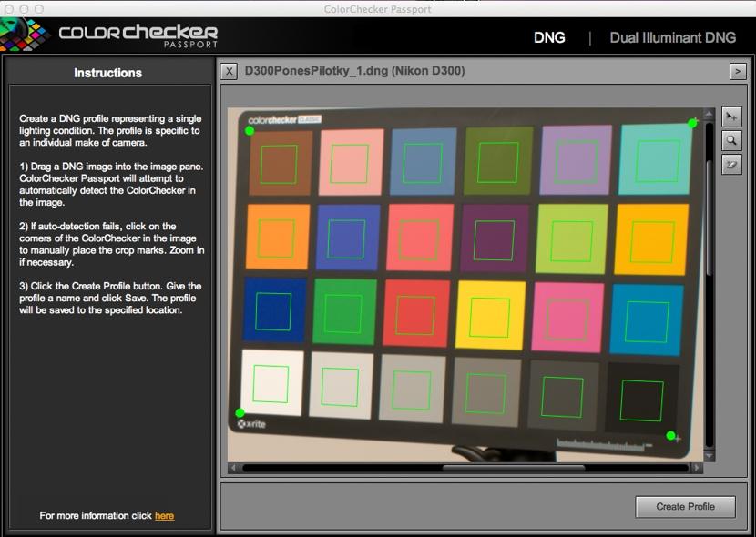Image resolution: width=756 pixels, height=537 pixels.
Task: Select the crop mark pointer tool
Action: (x=731, y=117)
